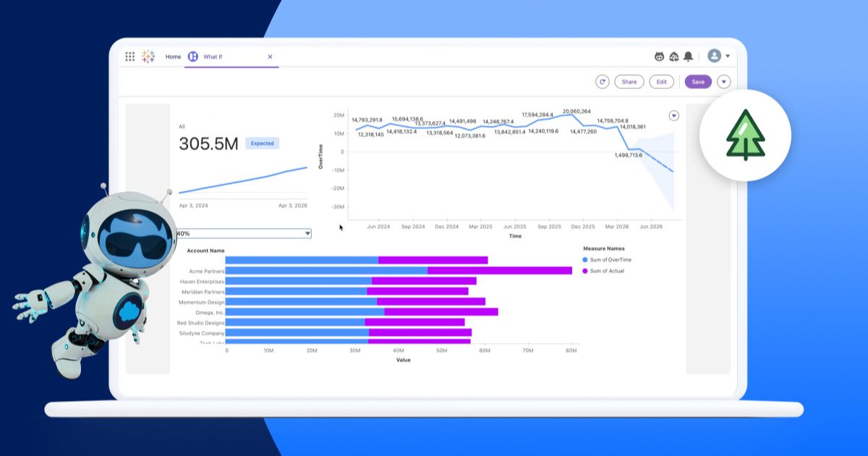Image resolution: width=868 pixels, height=456 pixels.
Task: Click the Share button
Action: click(x=629, y=82)
